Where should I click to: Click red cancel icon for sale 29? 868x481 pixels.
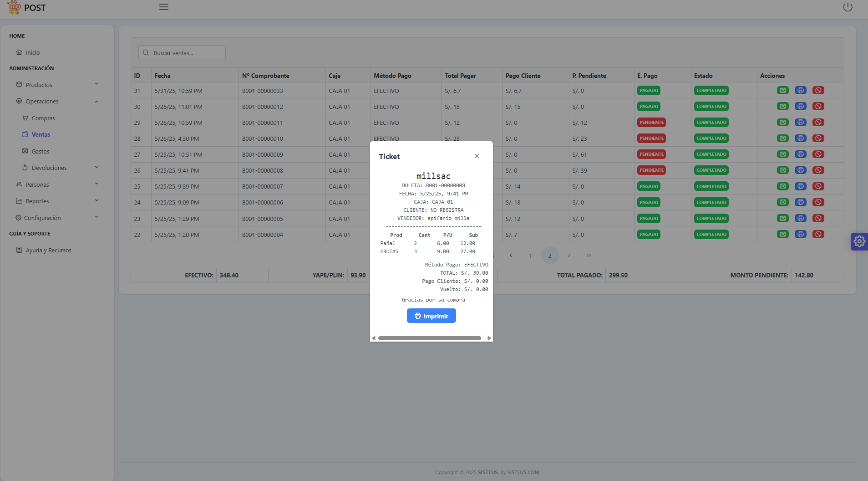pyautogui.click(x=818, y=123)
